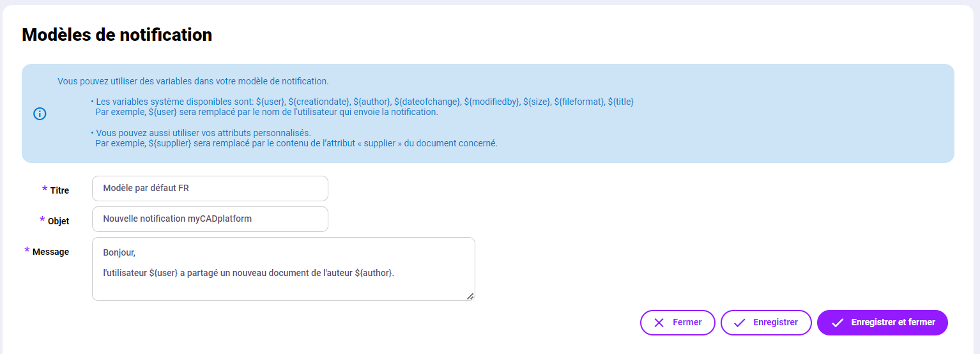Click the Bonjour line in the message
980x354 pixels.
[x=119, y=252]
